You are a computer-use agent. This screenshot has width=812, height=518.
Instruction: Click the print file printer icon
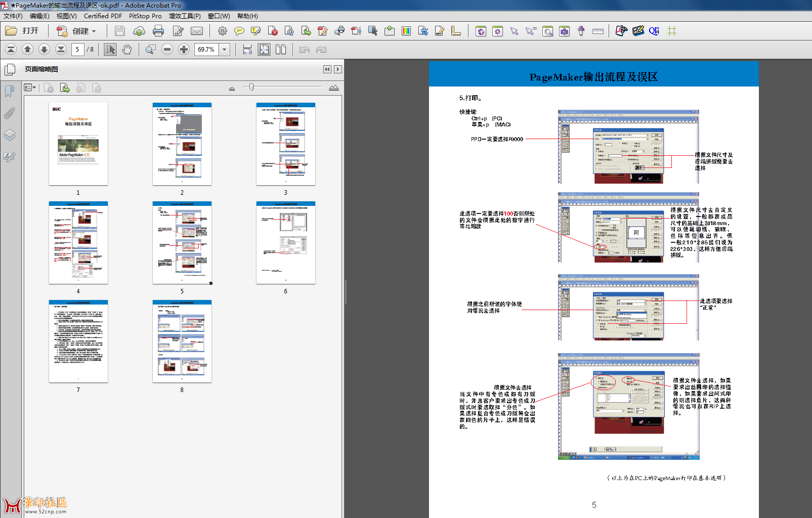coord(158,31)
